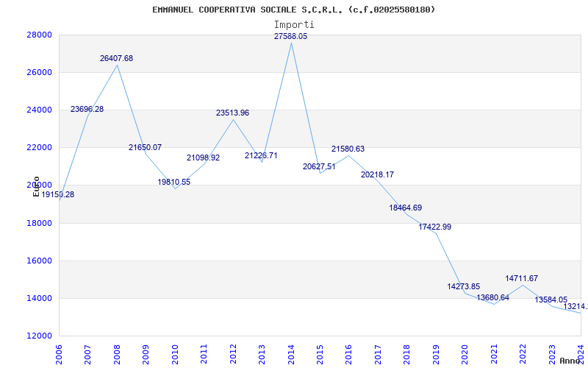Click data label 14711.67
Screen dimensions: 588x368
[522, 278]
